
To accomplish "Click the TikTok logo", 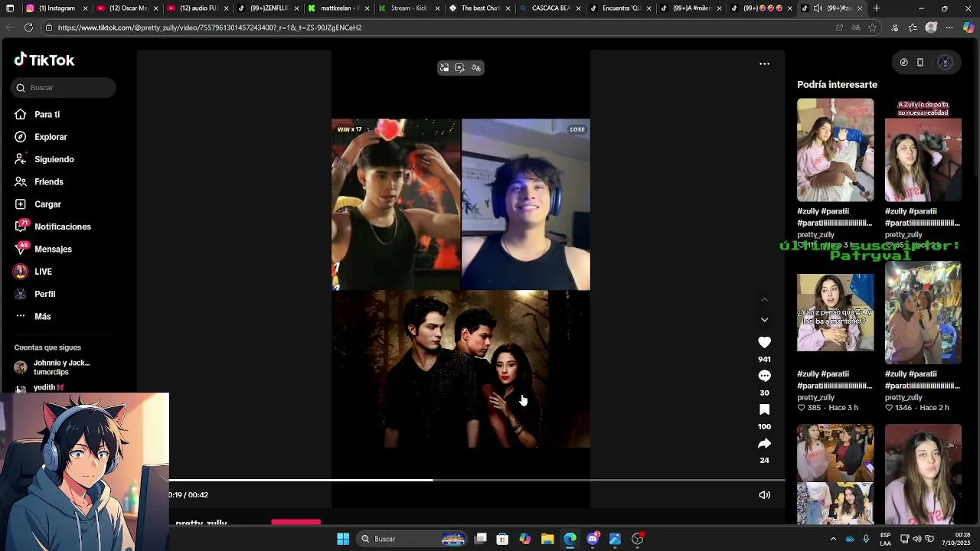I will (44, 60).
